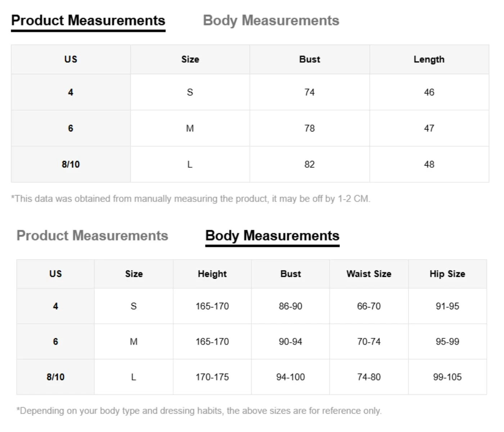The image size is (504, 432).
Task: Click the Waist Size column header
Action: click(x=369, y=274)
